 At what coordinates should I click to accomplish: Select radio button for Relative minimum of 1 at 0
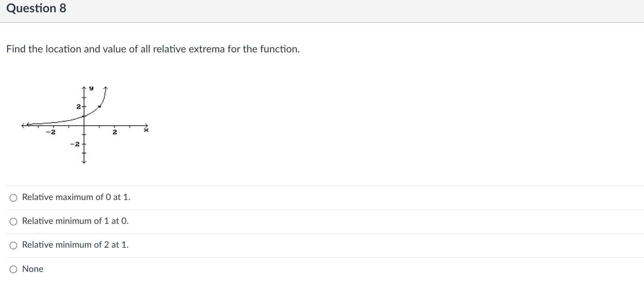13,221
